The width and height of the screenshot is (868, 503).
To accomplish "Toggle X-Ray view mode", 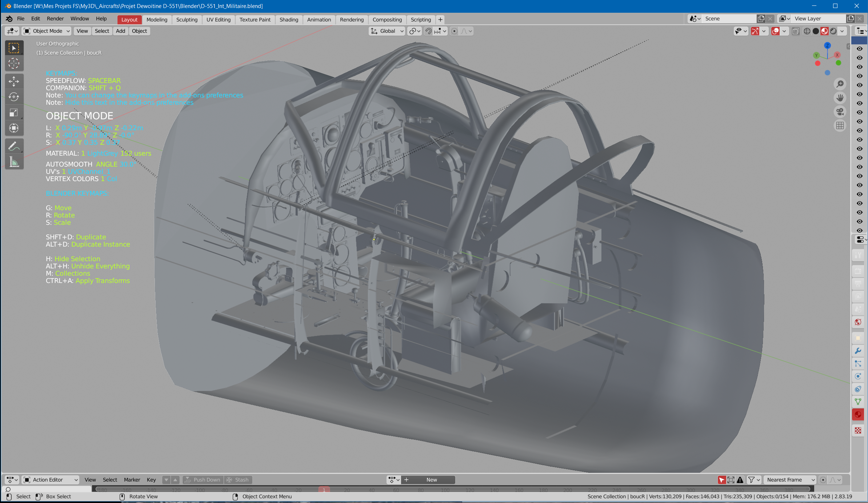I will coord(796,31).
